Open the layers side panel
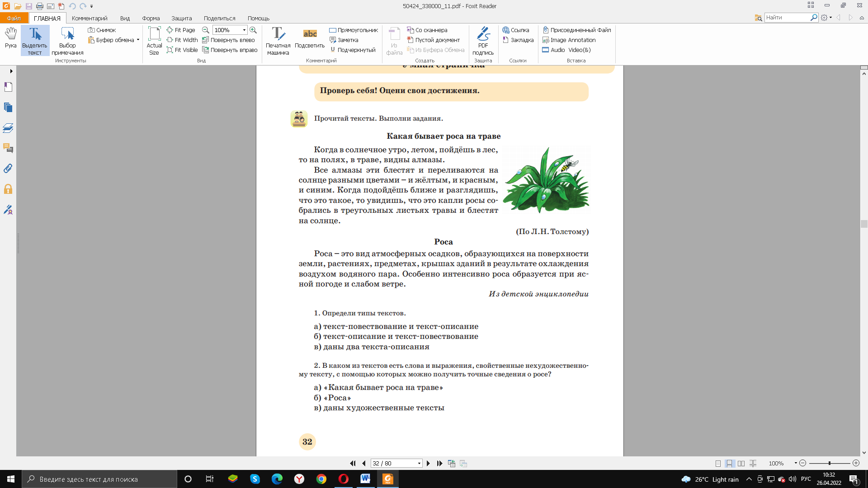Screen dimensions: 868x488 [x=8, y=128]
